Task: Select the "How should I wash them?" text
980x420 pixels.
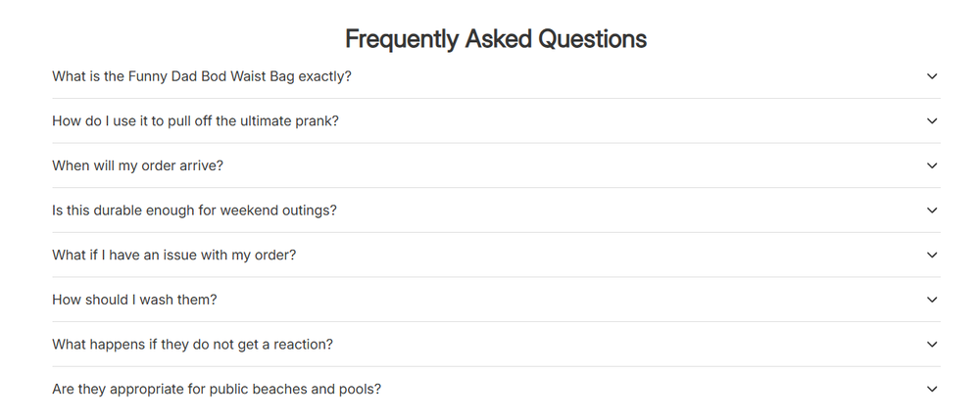Action: coord(134,300)
